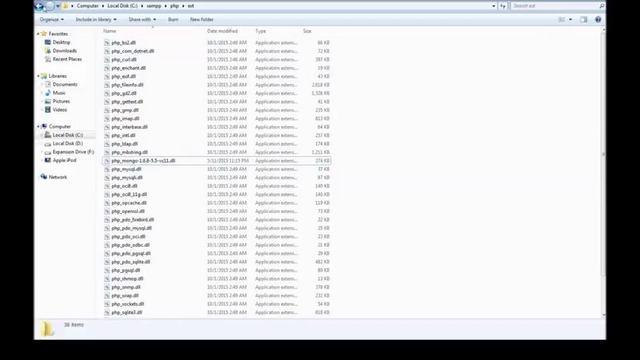
Task: Click the search magnifier icon
Action: 601,6
